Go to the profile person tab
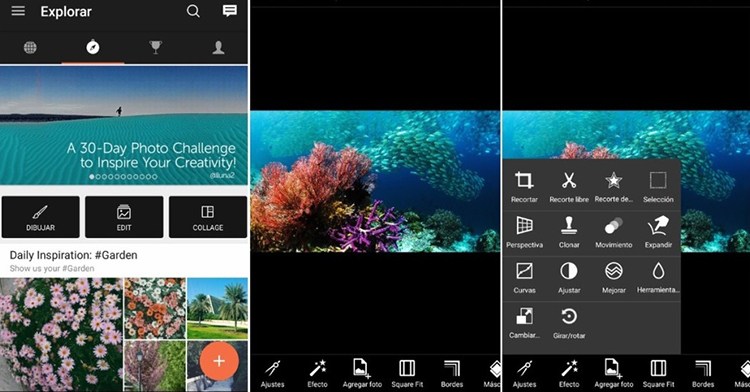This screenshot has width=750, height=392. pos(218,47)
